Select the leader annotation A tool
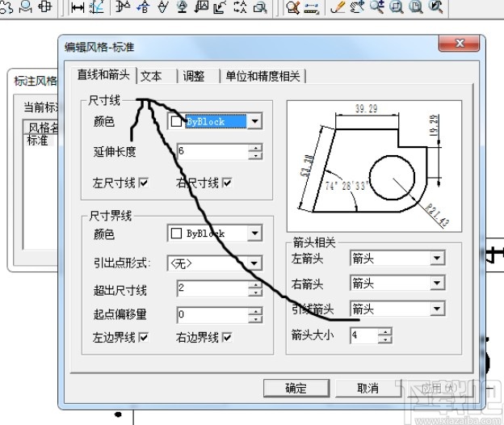 point(123,7)
